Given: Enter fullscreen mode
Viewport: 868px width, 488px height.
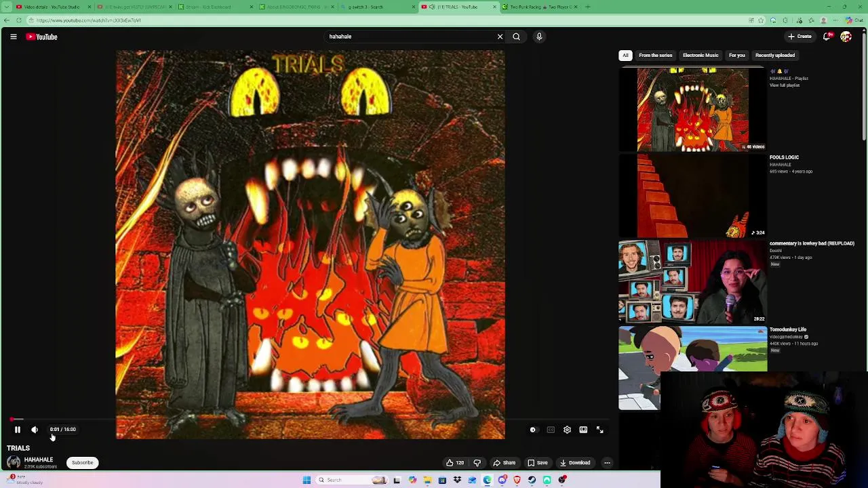Looking at the screenshot, I should pyautogui.click(x=599, y=429).
